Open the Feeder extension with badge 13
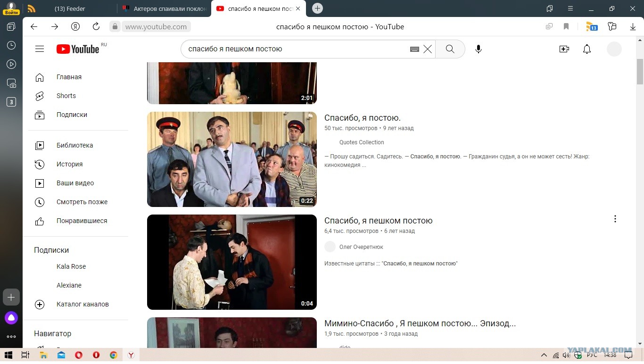The width and height of the screenshot is (644, 364). coord(592,27)
